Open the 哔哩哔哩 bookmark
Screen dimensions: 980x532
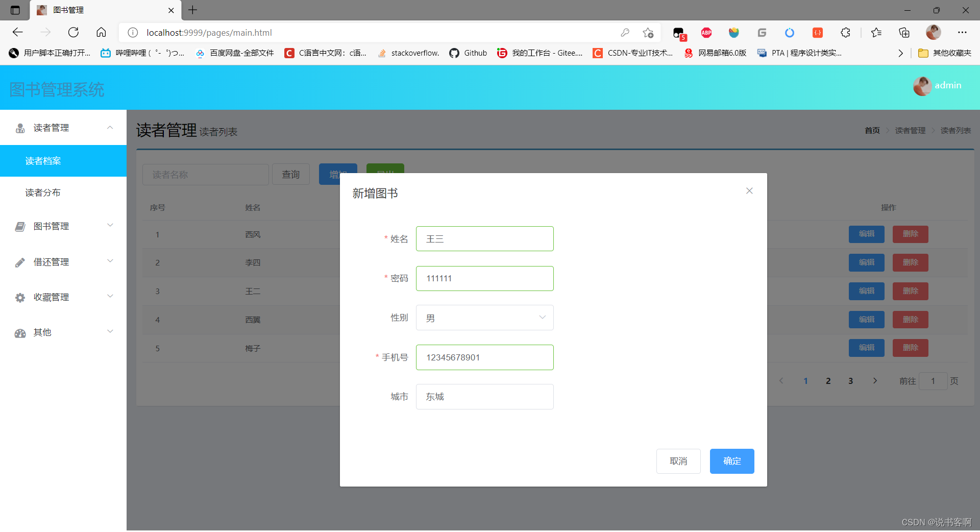(x=142, y=53)
